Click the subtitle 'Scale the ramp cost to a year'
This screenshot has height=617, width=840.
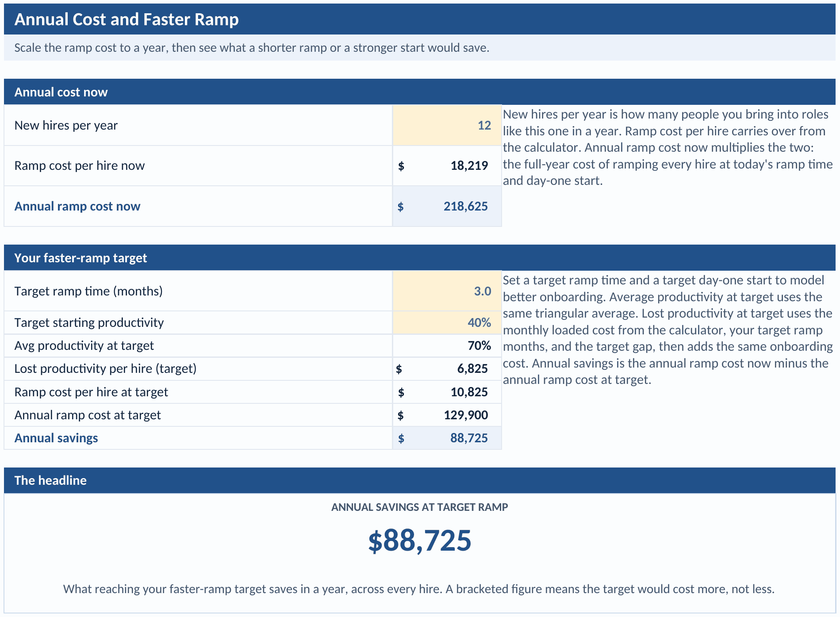click(252, 48)
